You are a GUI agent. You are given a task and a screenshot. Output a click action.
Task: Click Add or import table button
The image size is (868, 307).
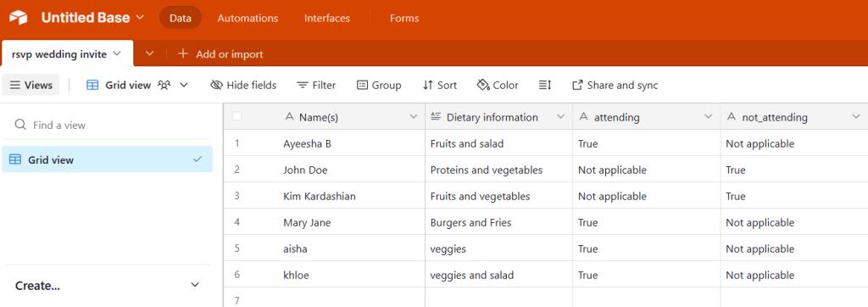[220, 53]
